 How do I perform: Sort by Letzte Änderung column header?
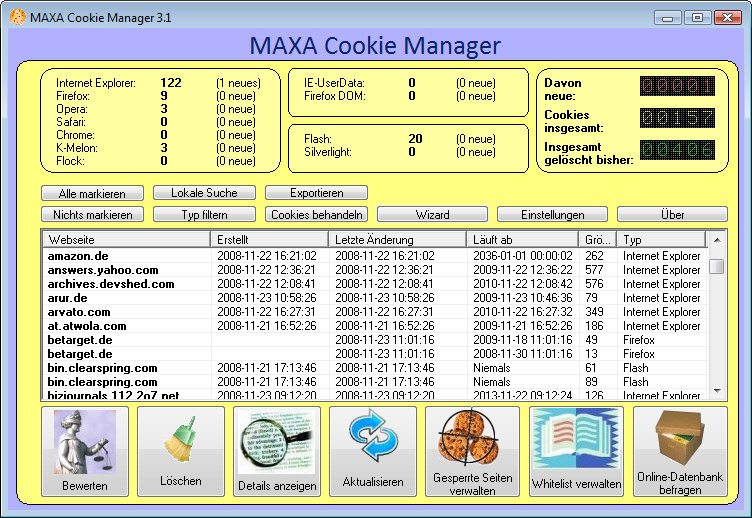(398, 239)
